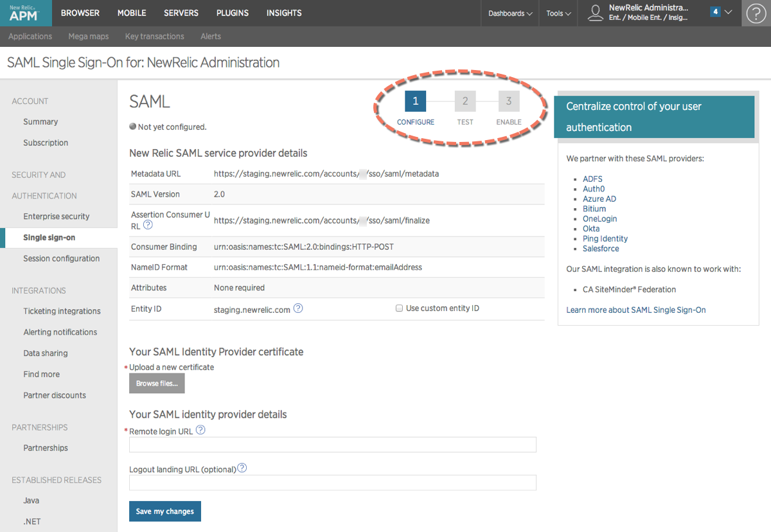This screenshot has height=532, width=771.
Task: Click Browse files button
Action: 157,384
